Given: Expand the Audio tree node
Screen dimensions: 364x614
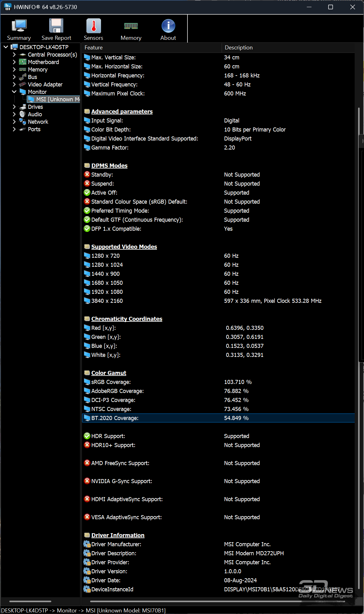Looking at the screenshot, I should click(x=14, y=114).
